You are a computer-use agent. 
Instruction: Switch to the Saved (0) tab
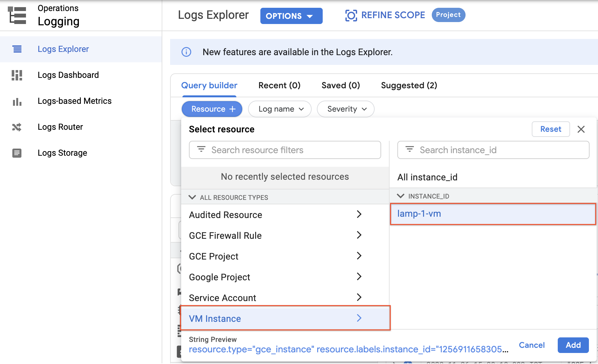tap(341, 85)
